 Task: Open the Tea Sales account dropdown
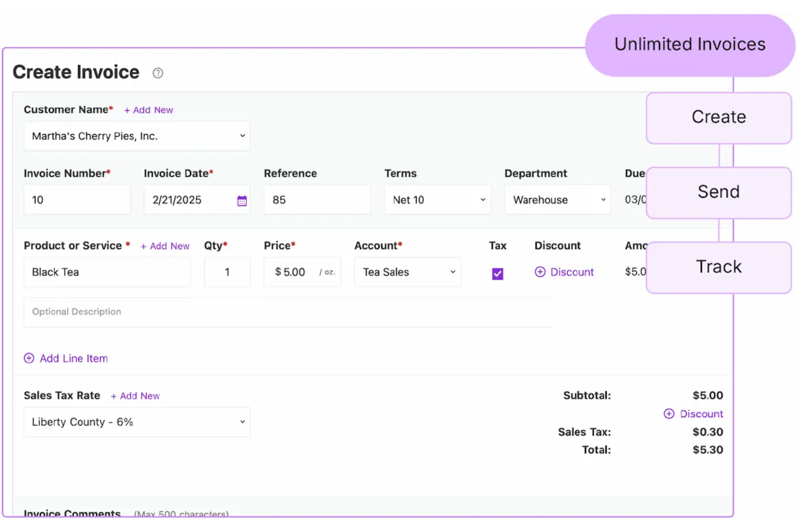pyautogui.click(x=407, y=272)
